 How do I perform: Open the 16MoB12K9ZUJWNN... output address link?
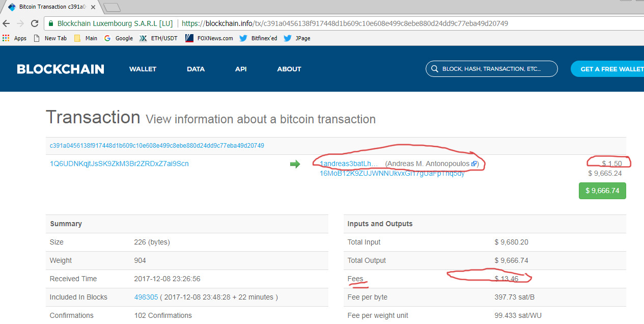[x=392, y=173]
